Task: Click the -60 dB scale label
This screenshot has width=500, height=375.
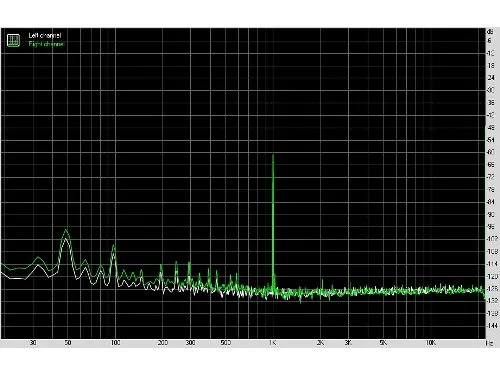Action: (491, 152)
